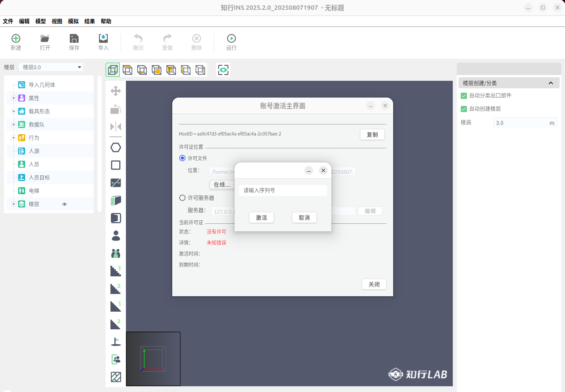The height and width of the screenshot is (392, 565).
Task: Select the mirror/flip tool
Action: point(116,127)
